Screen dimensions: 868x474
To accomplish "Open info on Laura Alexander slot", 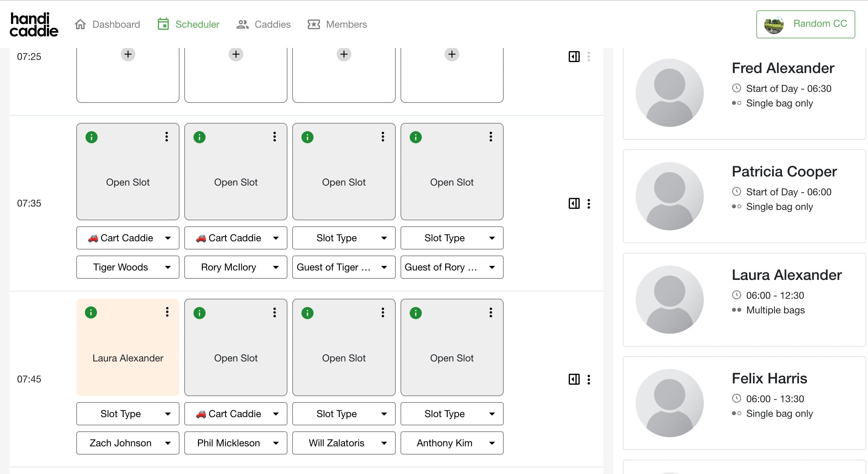I will click(91, 312).
